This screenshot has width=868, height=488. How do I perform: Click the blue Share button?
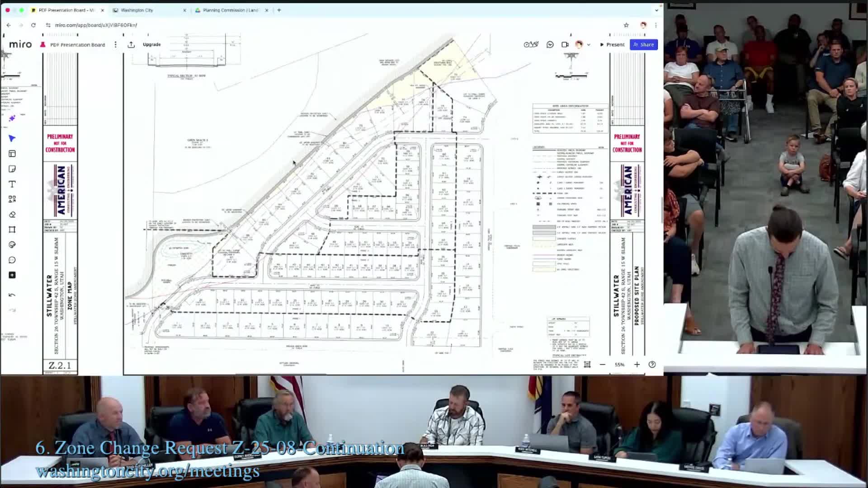tap(643, 44)
